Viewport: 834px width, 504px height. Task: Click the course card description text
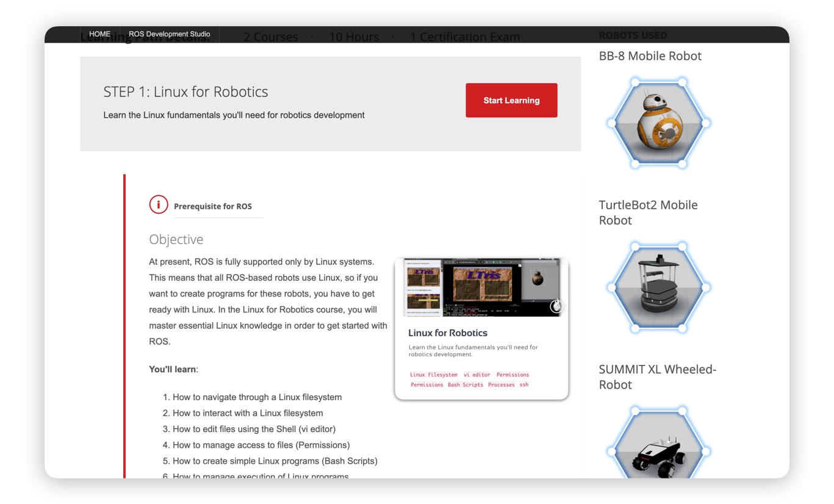pos(473,350)
